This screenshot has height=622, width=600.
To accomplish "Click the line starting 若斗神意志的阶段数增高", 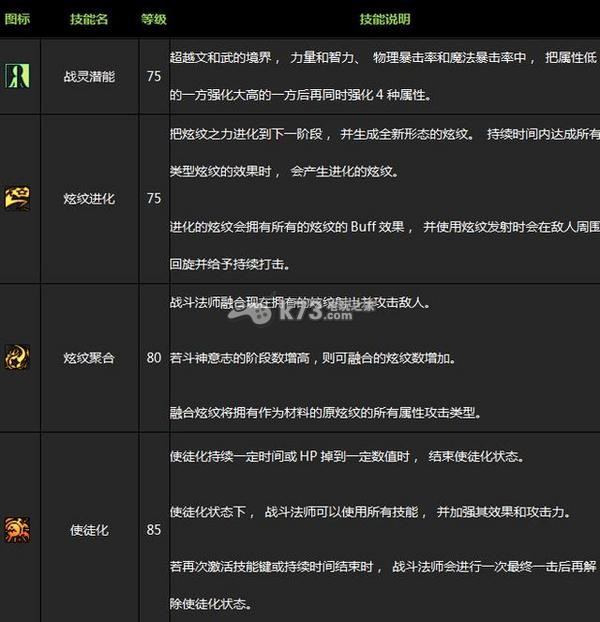I will pyautogui.click(x=313, y=358).
